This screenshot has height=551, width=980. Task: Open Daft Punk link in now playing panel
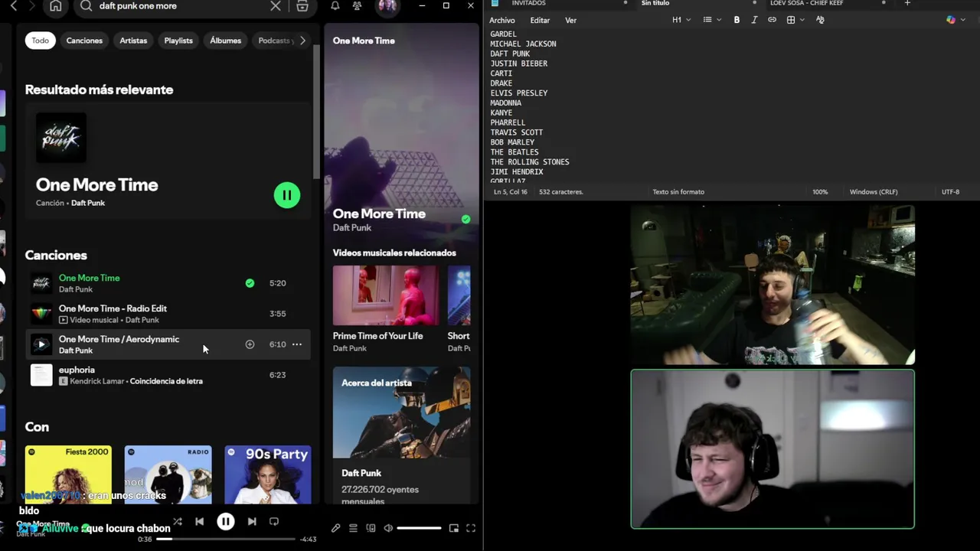point(352,228)
